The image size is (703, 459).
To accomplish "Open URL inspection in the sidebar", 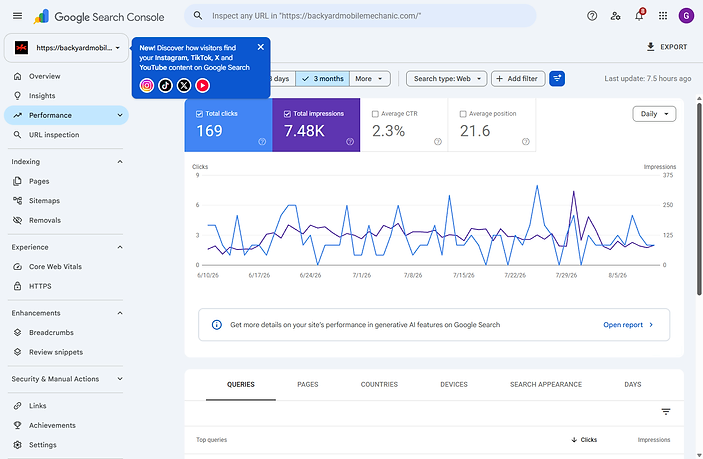I will (66, 135).
